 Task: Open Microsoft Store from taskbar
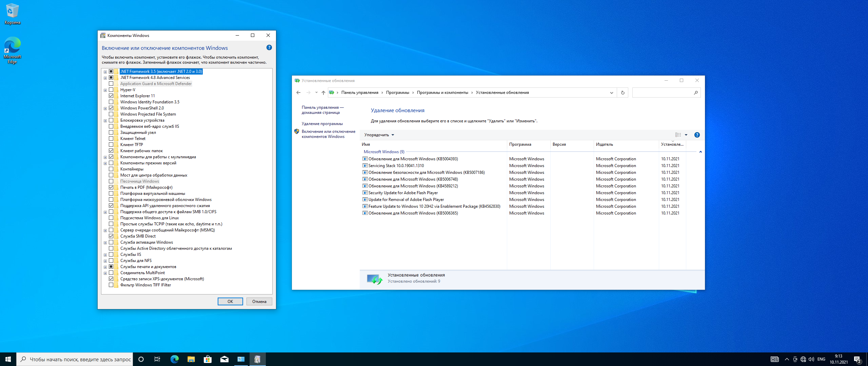(208, 359)
